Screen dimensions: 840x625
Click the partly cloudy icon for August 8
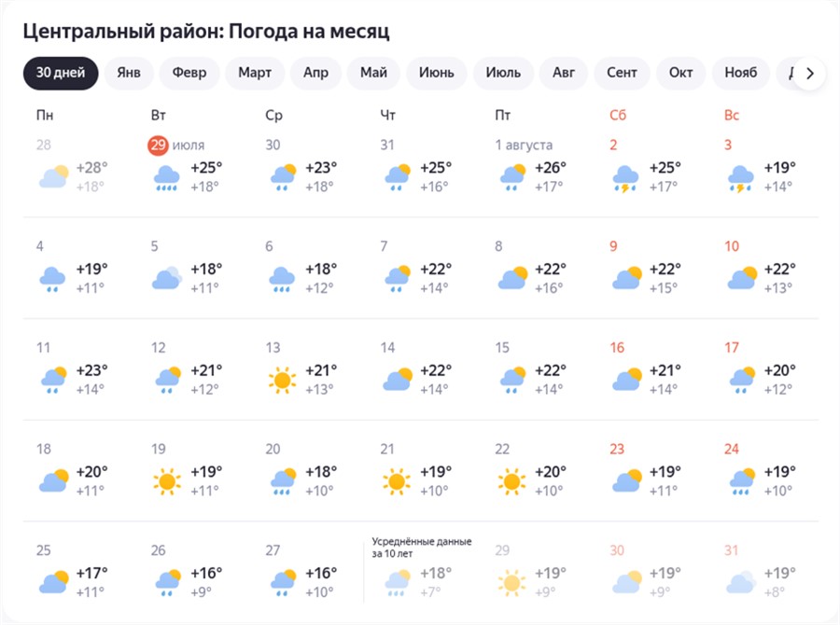(x=512, y=278)
